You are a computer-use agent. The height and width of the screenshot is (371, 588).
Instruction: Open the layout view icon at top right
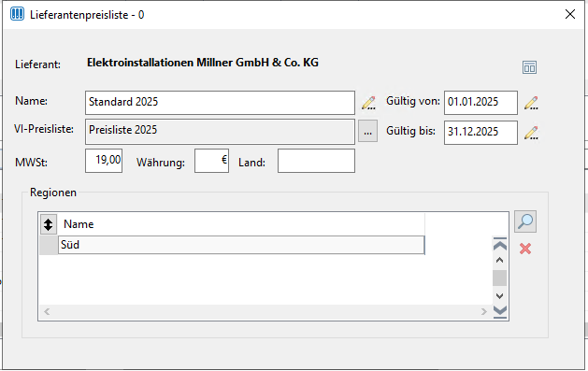point(529,67)
